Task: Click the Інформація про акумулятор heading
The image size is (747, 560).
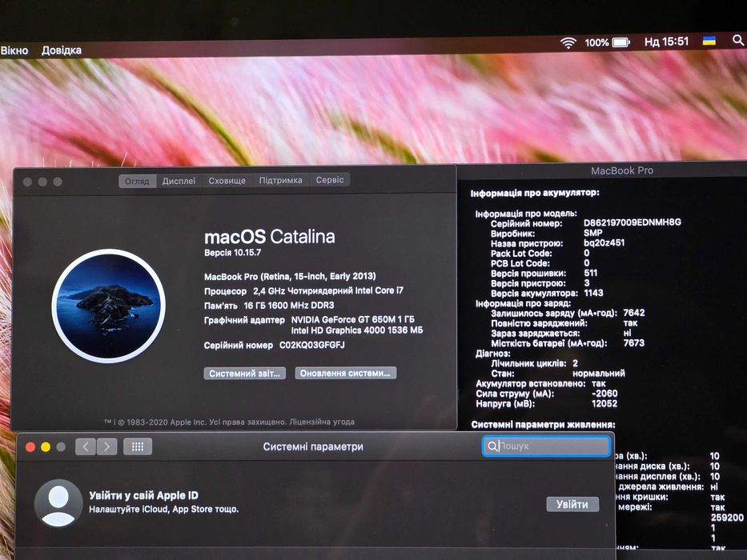Action: pos(535,193)
